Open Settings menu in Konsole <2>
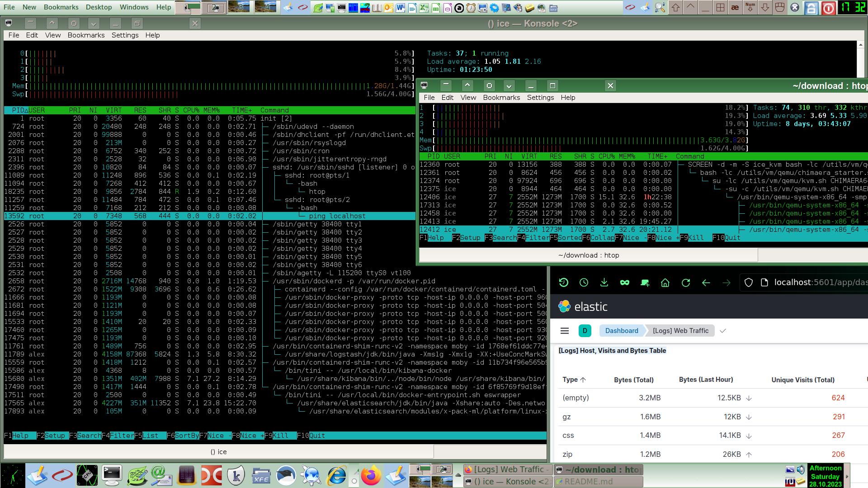The height and width of the screenshot is (488, 868). point(125,35)
